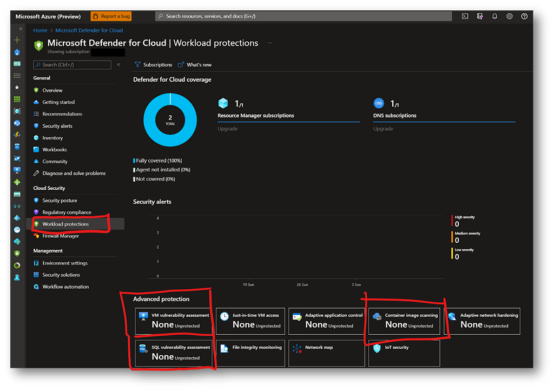The height and width of the screenshot is (392, 554).
Task: Focus the sidebar Search (Ctrl+/) box
Action: pos(72,65)
